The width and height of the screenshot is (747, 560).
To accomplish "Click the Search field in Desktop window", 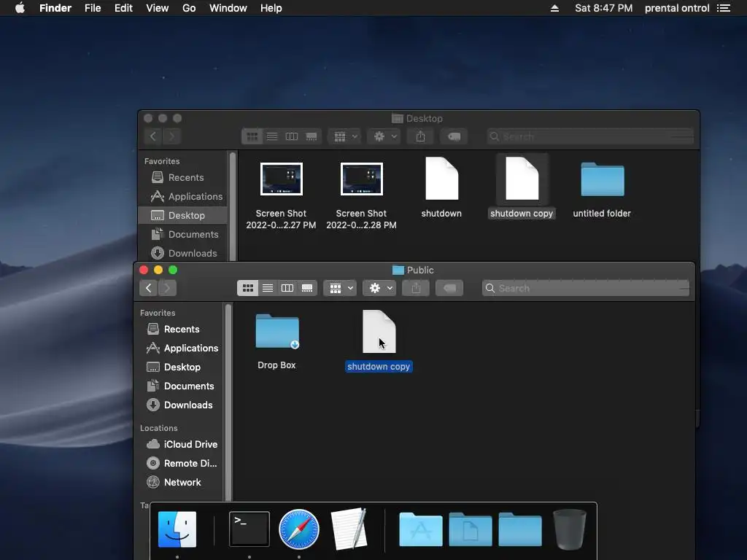I will tap(589, 136).
